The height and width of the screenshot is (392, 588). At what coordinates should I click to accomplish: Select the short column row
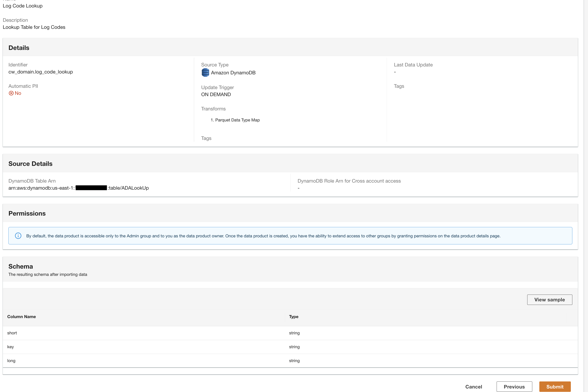12,333
